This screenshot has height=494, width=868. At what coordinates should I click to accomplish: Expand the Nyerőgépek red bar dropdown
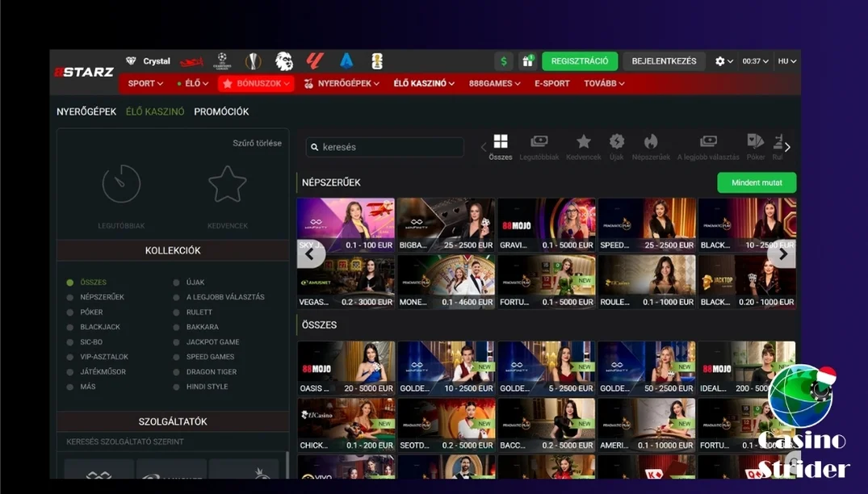[x=342, y=83]
